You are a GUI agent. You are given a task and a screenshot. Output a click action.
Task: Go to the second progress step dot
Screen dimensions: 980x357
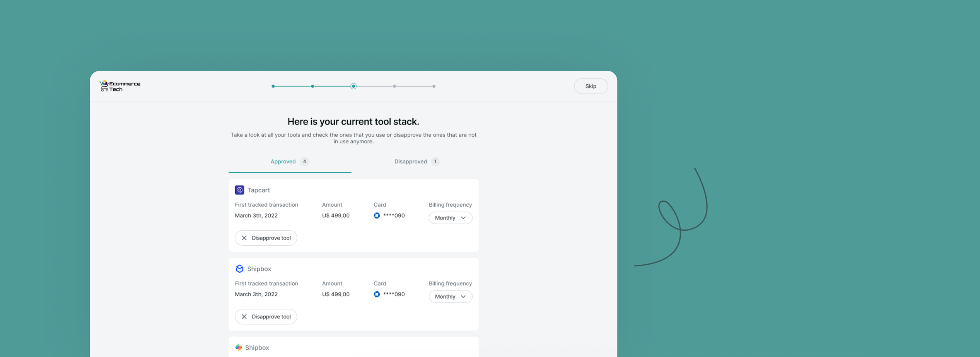point(312,86)
